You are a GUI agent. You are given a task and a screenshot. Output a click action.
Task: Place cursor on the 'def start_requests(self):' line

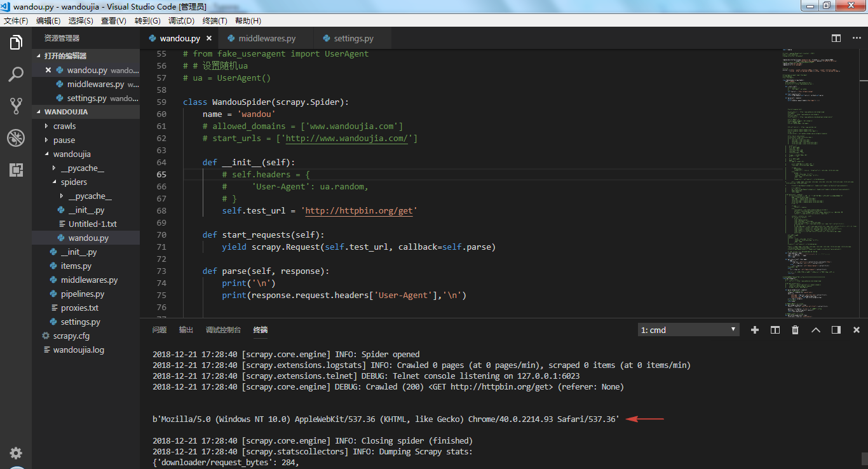pos(264,234)
